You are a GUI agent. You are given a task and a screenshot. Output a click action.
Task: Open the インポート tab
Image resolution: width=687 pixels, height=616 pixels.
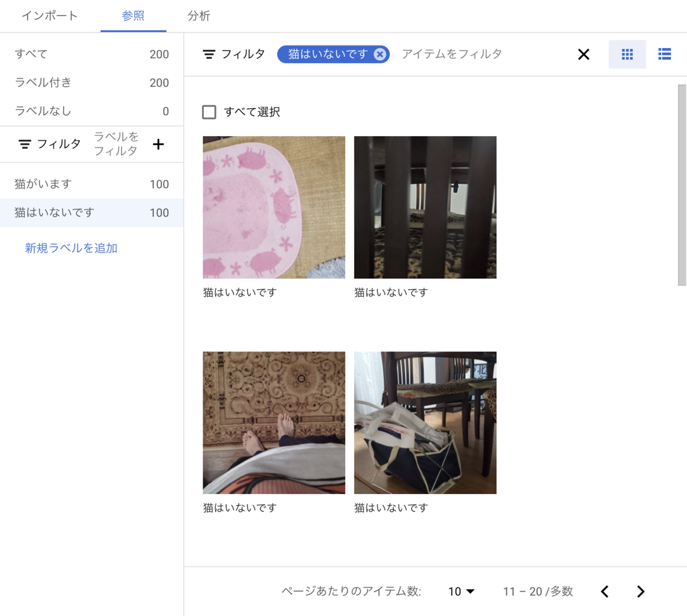50,16
